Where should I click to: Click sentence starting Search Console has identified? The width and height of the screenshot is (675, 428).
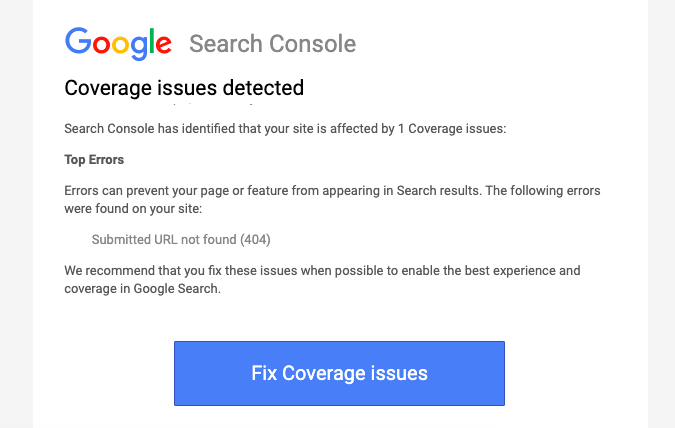pyautogui.click(x=285, y=129)
